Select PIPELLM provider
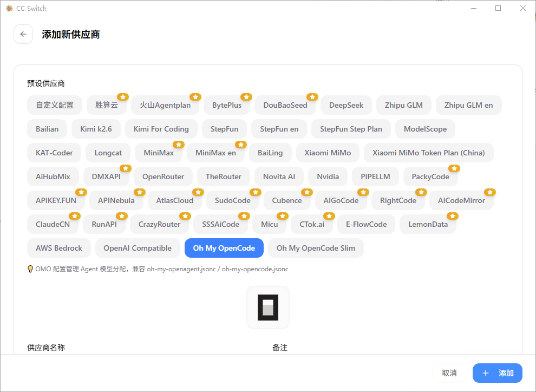This screenshot has width=536, height=392. pos(375,177)
